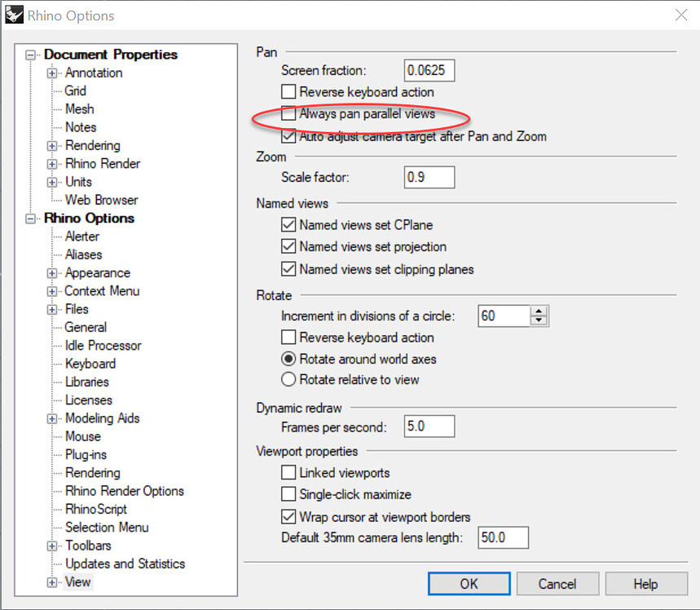700x610 pixels.
Task: Check Single-click maximize
Action: [x=289, y=493]
